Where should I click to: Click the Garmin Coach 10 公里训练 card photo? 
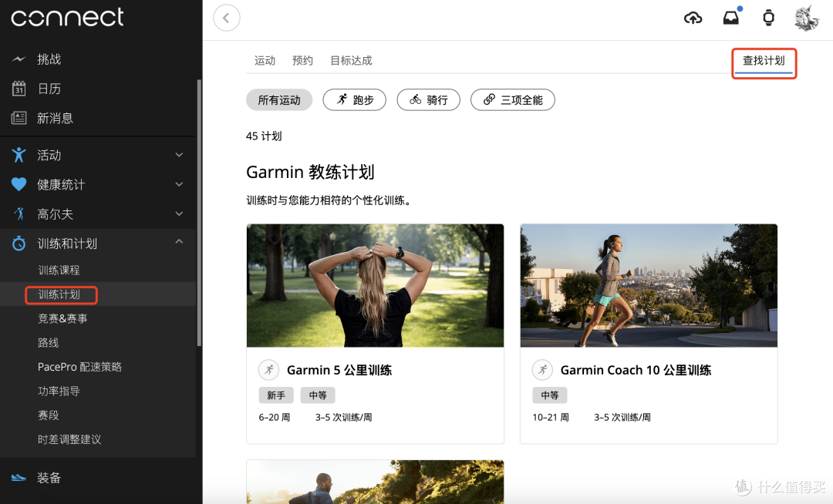[649, 285]
